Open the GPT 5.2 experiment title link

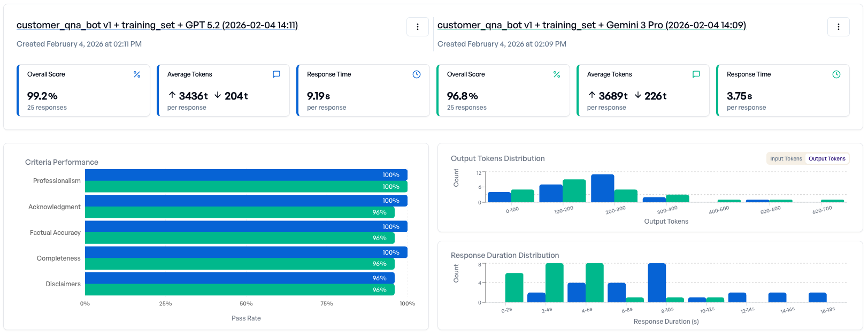click(x=157, y=25)
